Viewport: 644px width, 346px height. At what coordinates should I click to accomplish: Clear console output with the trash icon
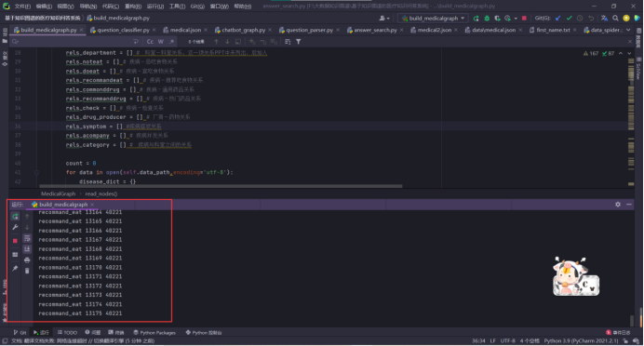pyautogui.click(x=27, y=271)
